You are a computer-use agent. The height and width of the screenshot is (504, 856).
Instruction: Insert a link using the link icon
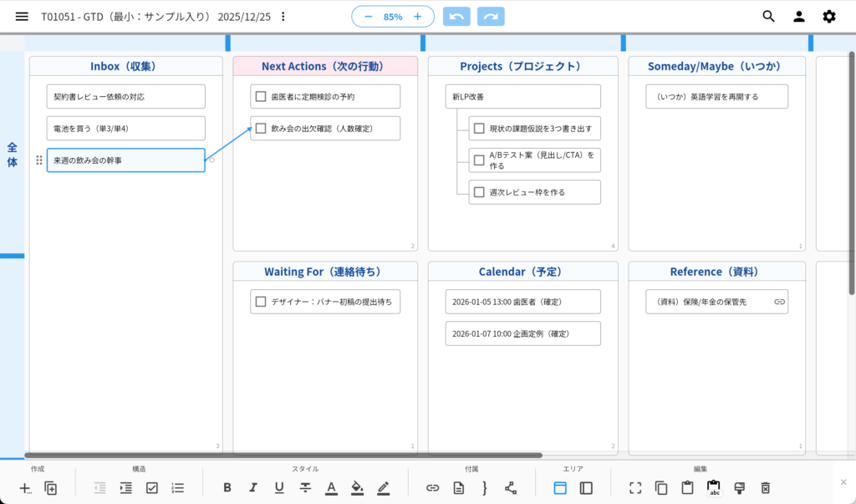tap(432, 488)
